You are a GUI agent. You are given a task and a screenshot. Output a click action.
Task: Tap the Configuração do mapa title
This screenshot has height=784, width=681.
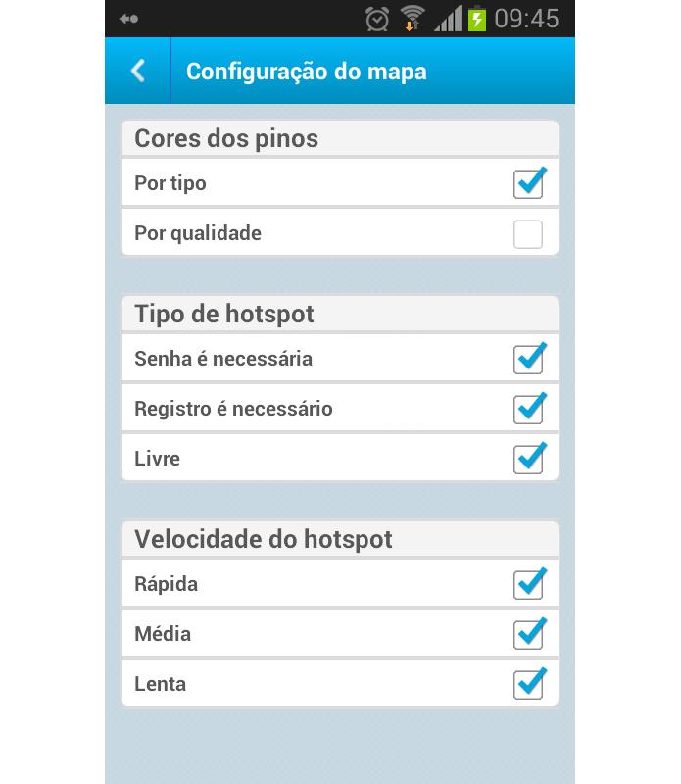click(307, 72)
